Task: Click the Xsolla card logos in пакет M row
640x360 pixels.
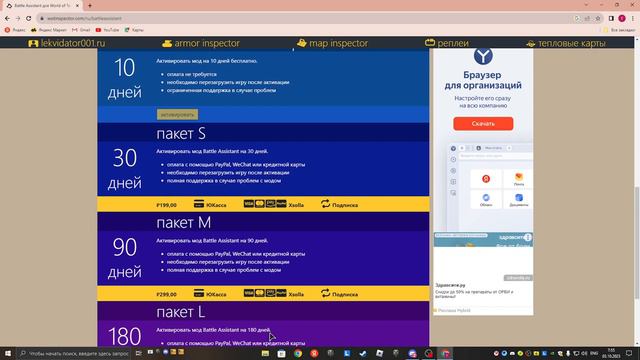Action: pos(265,293)
